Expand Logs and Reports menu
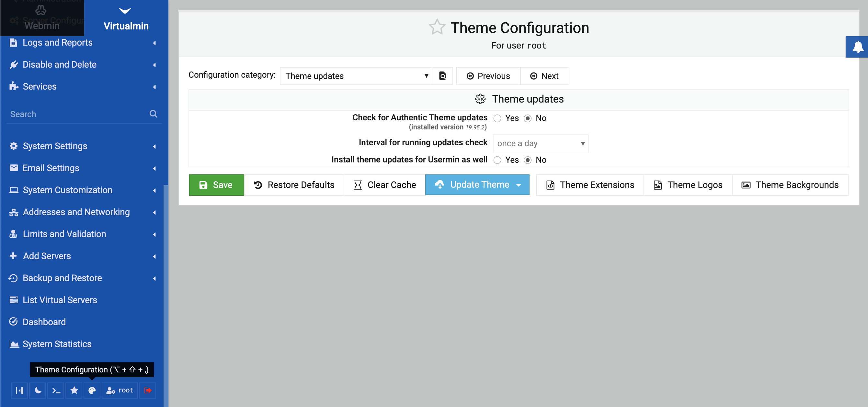This screenshot has height=407, width=868. coord(83,42)
